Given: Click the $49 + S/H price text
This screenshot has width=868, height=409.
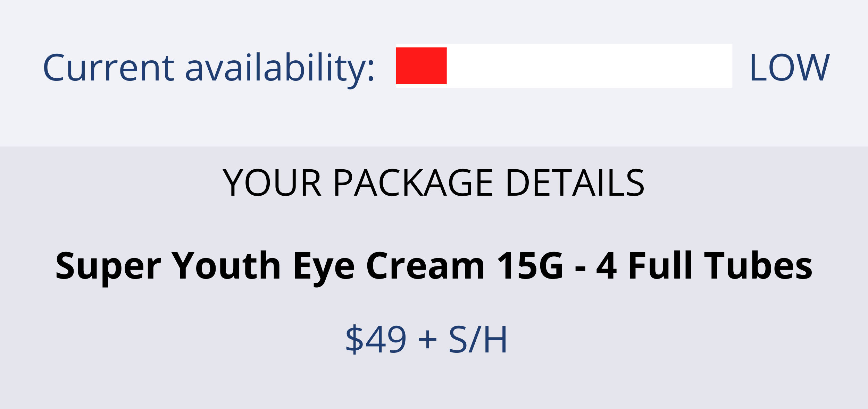Looking at the screenshot, I should pyautogui.click(x=426, y=339).
